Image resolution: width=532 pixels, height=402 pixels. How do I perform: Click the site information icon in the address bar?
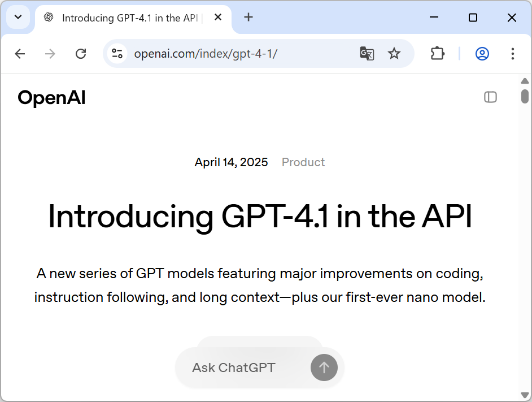point(117,53)
